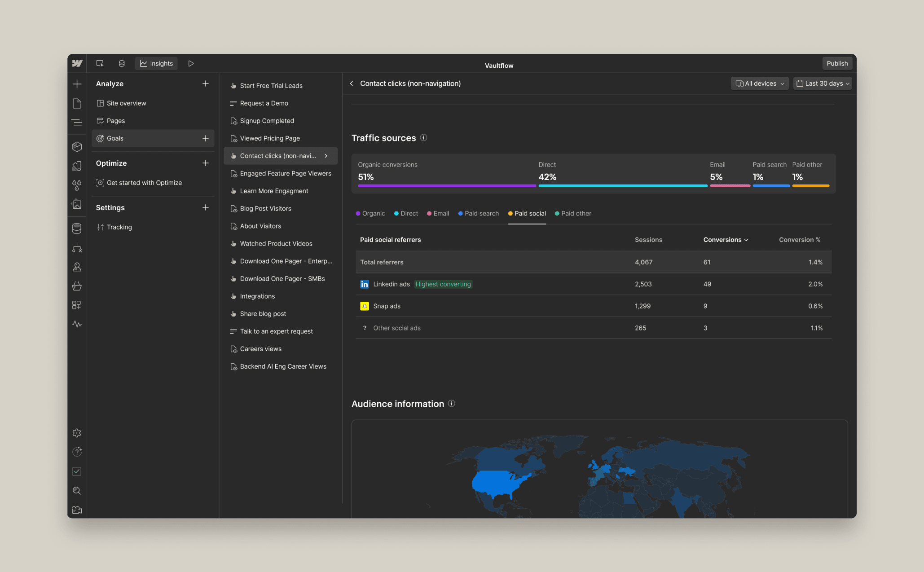Open the Add elements plus icon in left rail
This screenshot has height=572, width=924.
pos(77,84)
